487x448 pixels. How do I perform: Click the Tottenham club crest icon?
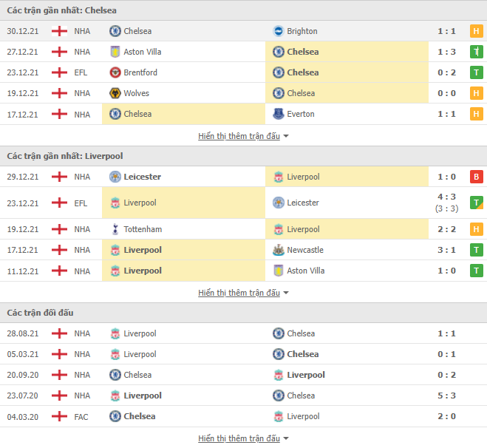coord(115,229)
